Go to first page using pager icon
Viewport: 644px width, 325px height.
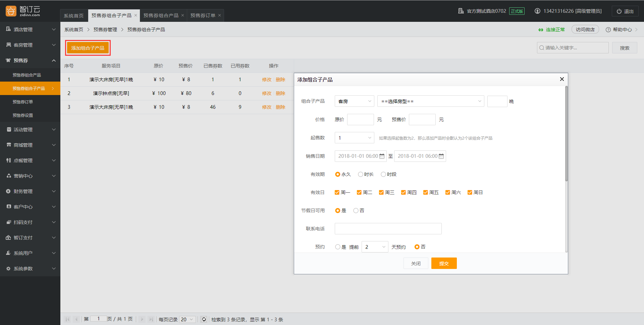[x=67, y=319]
